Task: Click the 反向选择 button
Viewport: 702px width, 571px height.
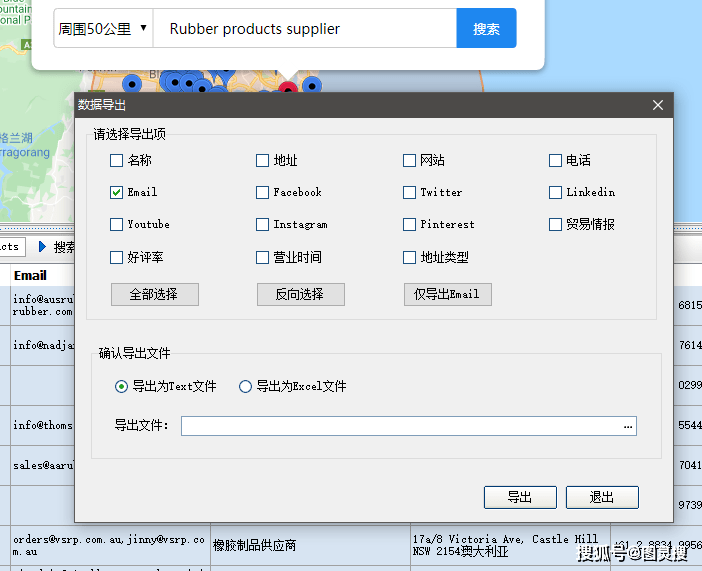Action: coord(301,294)
